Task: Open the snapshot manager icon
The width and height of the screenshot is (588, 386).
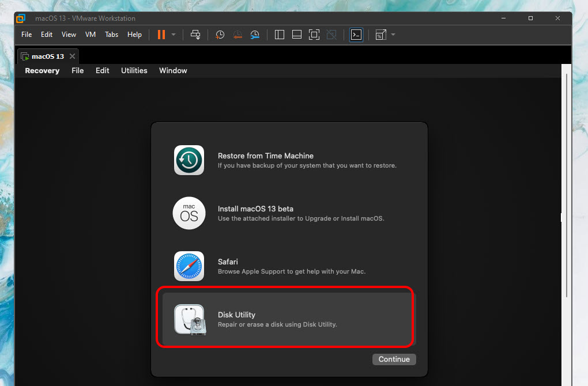Action: pyautogui.click(x=255, y=35)
